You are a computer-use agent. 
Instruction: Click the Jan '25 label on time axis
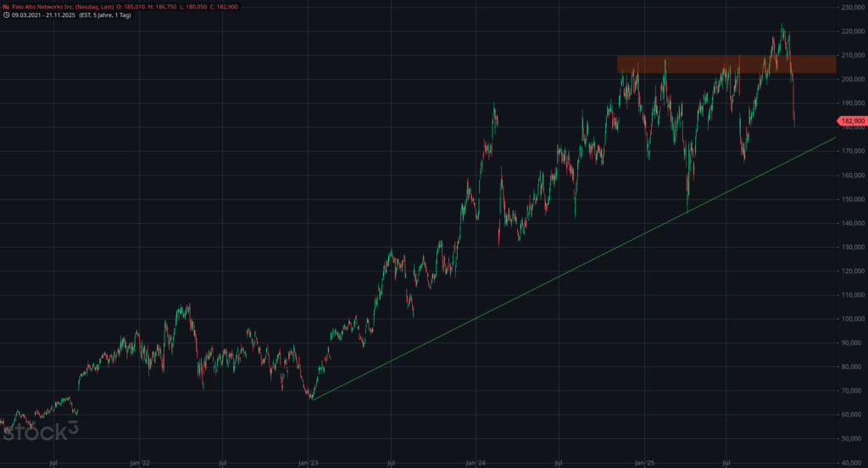click(644, 464)
